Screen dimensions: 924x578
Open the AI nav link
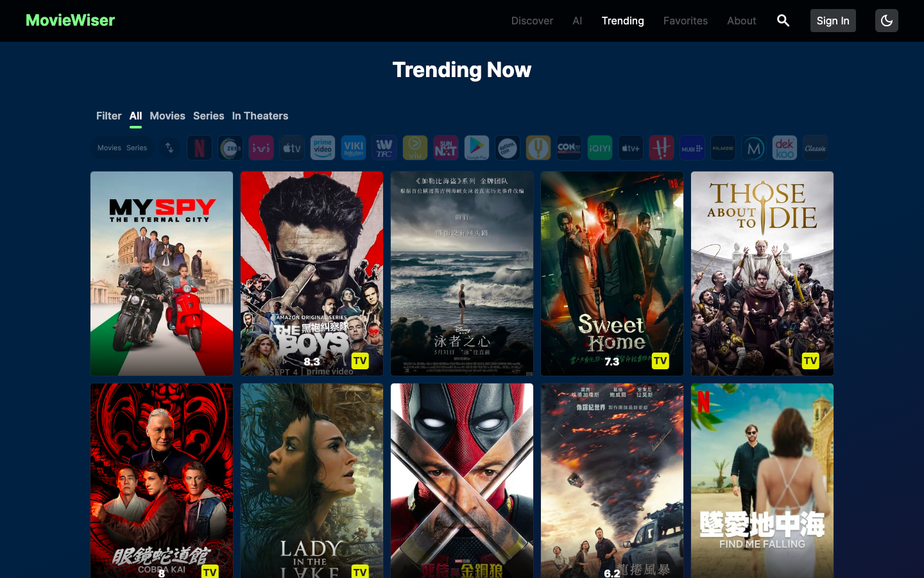(x=577, y=21)
